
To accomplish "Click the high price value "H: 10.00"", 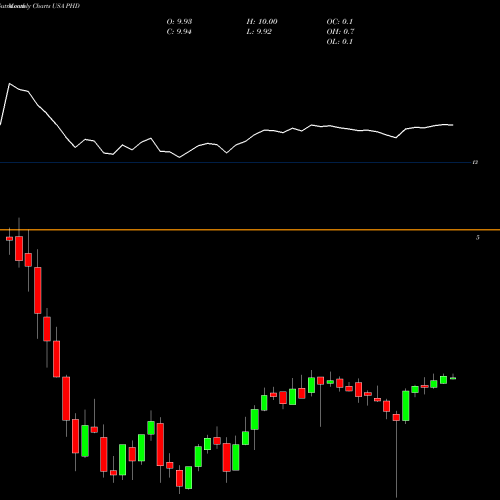I will (262, 22).
